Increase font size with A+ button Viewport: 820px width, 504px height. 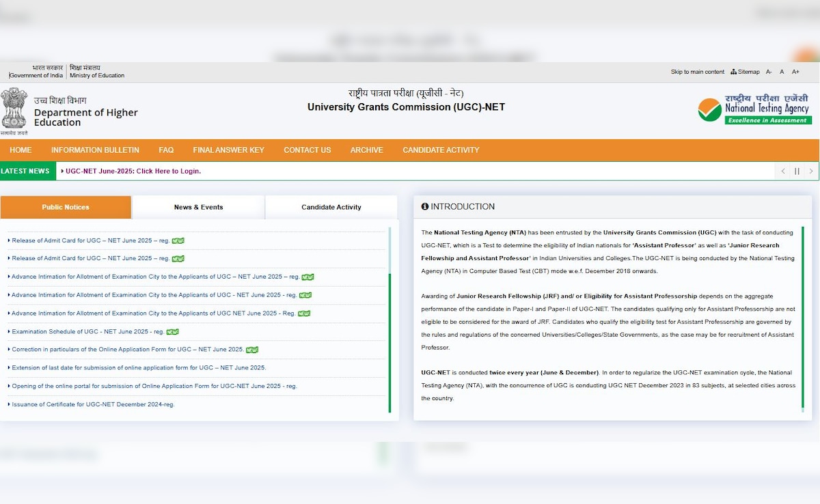[x=795, y=72]
